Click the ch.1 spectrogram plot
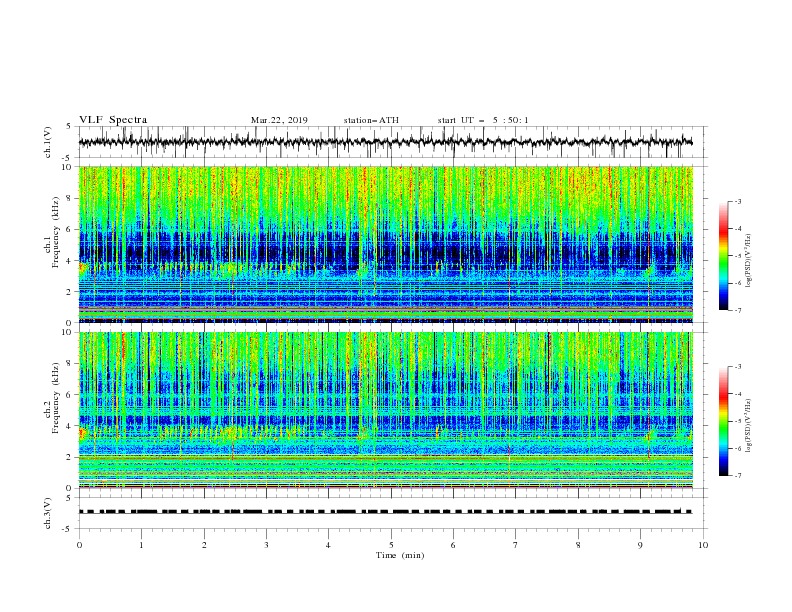Image resolution: width=792 pixels, height=612 pixels. 386,244
